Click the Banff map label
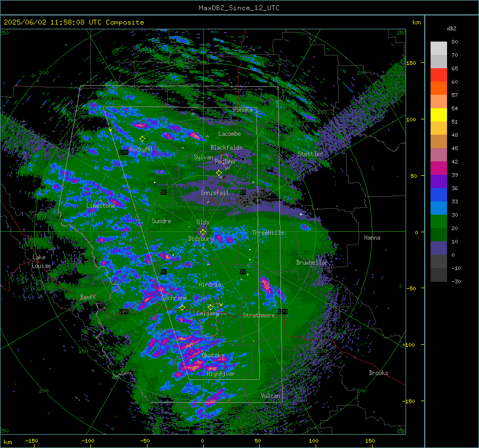Image resolution: width=479 pixels, height=448 pixels. [88, 297]
